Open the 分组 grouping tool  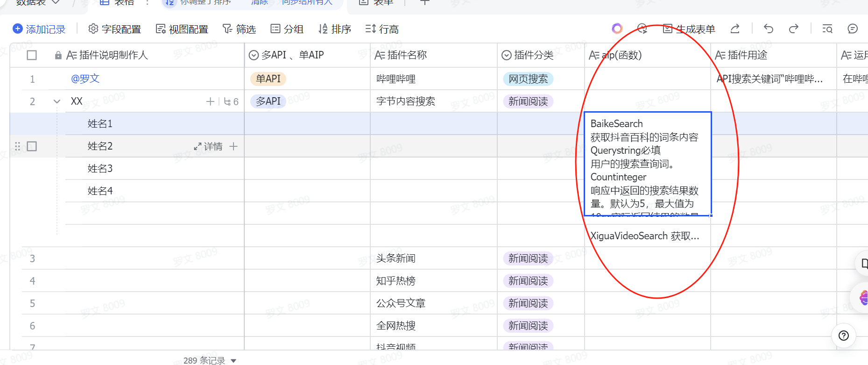[x=287, y=29]
